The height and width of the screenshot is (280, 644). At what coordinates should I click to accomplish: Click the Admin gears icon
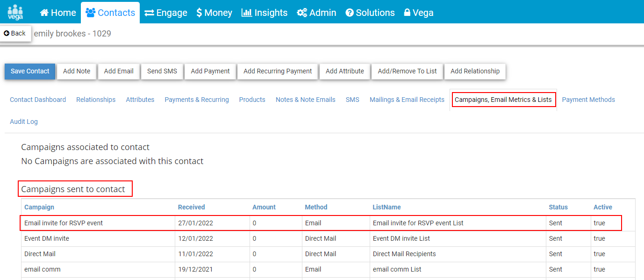click(302, 13)
